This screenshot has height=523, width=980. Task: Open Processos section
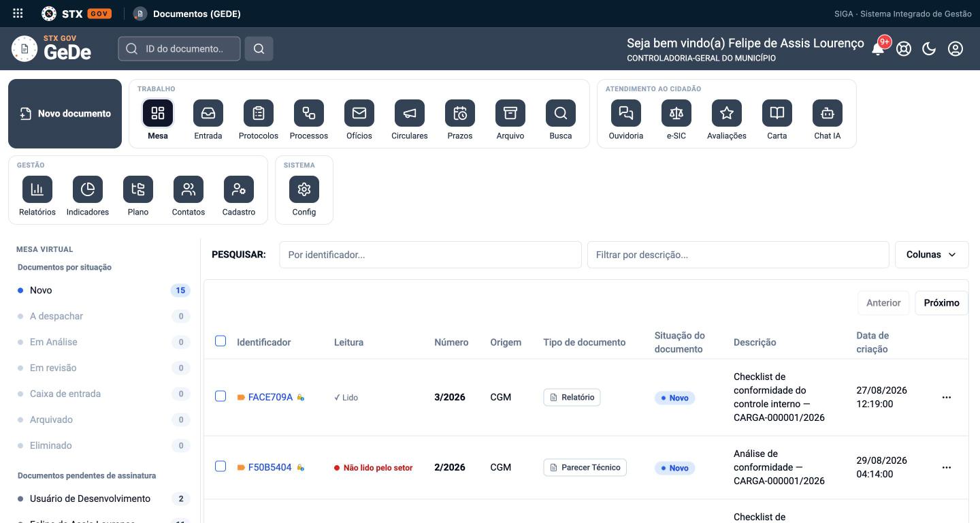tap(309, 113)
